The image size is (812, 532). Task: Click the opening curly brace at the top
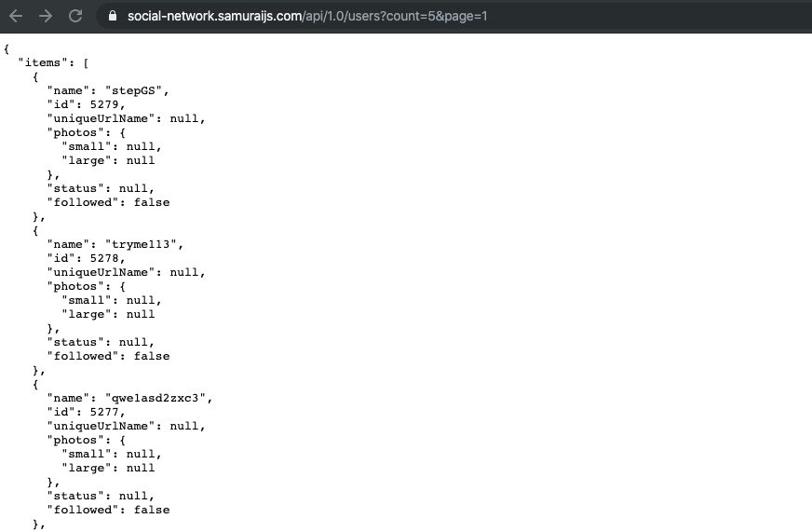tap(7, 48)
